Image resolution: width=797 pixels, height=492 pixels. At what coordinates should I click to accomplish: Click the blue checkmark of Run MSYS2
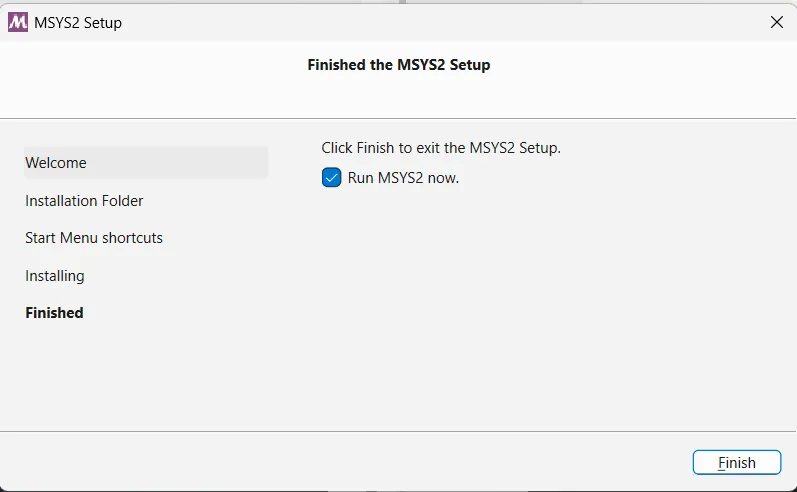[x=331, y=178]
